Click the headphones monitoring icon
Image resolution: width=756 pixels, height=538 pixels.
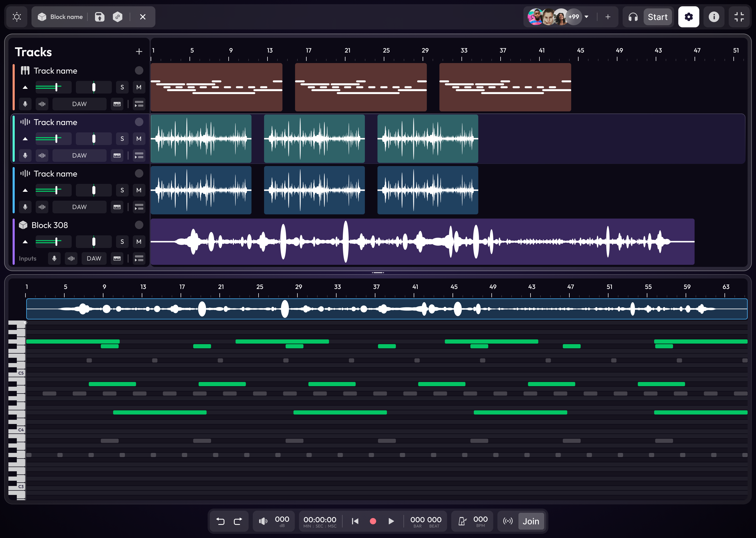coord(633,17)
